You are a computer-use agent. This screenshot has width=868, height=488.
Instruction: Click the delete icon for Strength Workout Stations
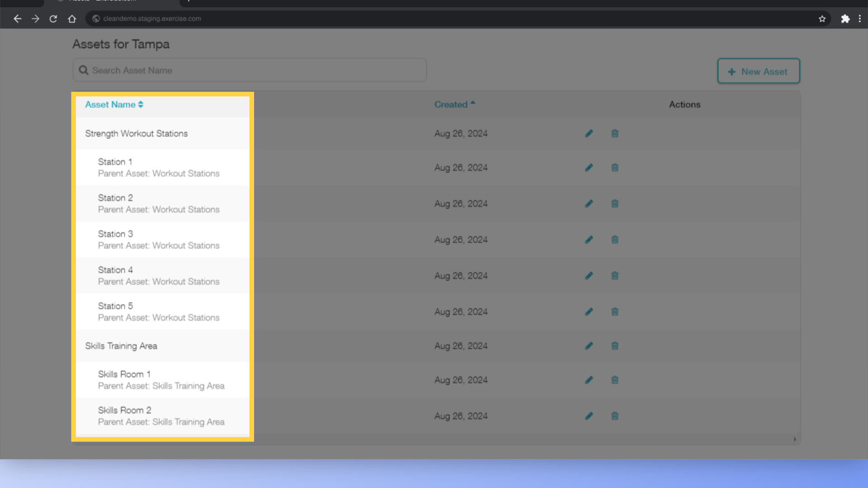(x=615, y=133)
